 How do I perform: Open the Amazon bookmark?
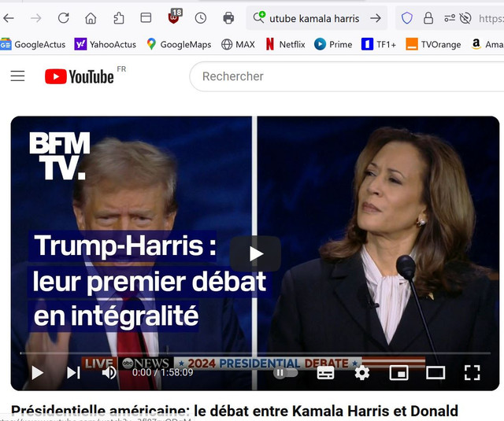(487, 44)
